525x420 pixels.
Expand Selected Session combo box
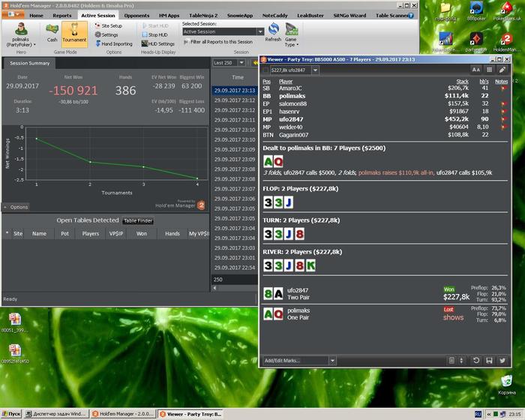(260, 31)
